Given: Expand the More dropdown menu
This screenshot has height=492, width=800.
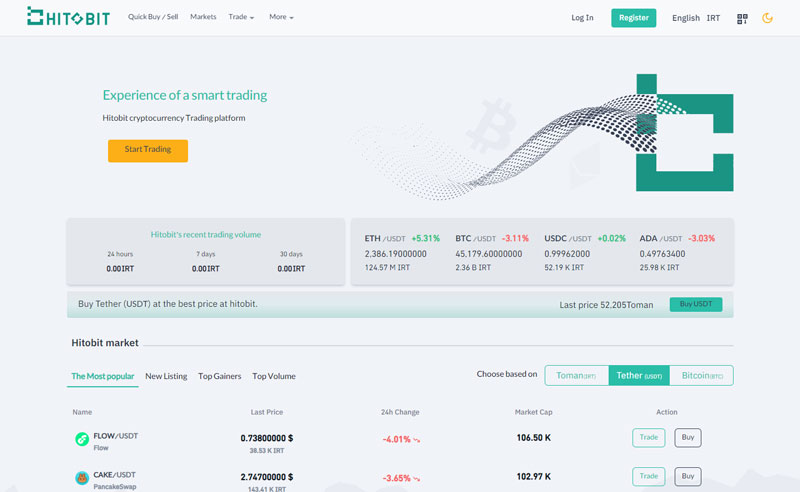Looking at the screenshot, I should (281, 17).
